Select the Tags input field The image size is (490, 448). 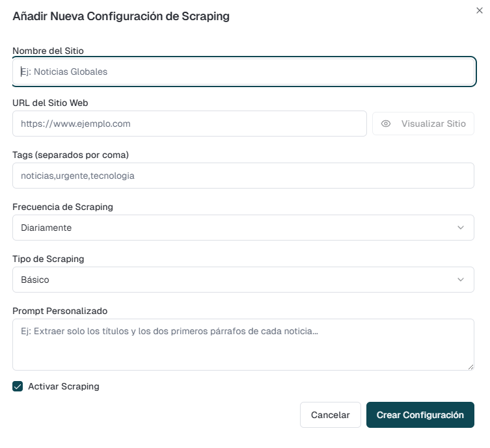coord(243,176)
